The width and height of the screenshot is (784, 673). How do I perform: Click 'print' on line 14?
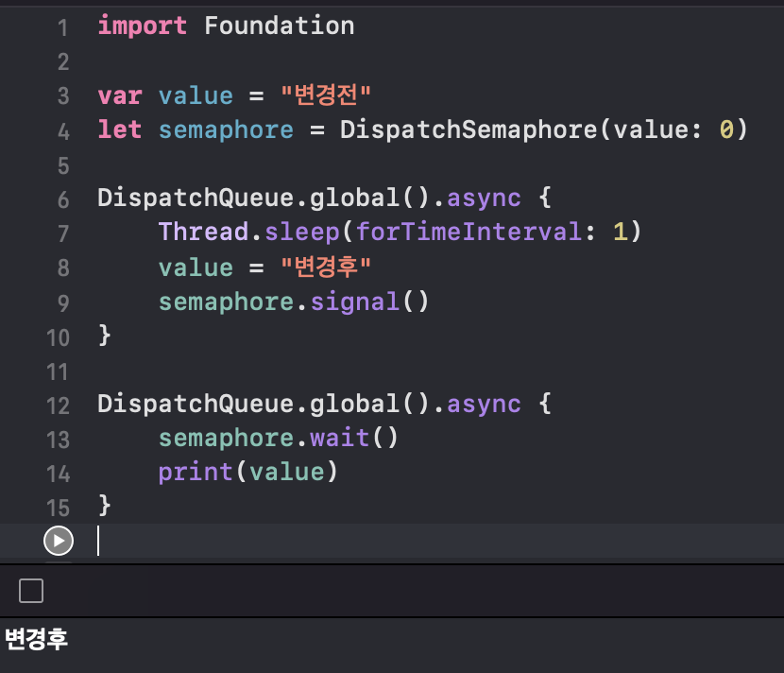point(196,473)
